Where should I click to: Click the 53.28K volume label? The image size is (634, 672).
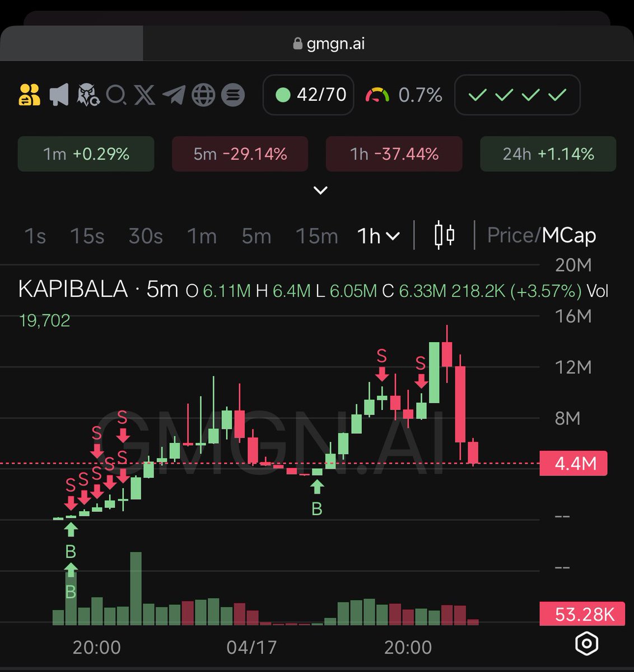coord(582,614)
